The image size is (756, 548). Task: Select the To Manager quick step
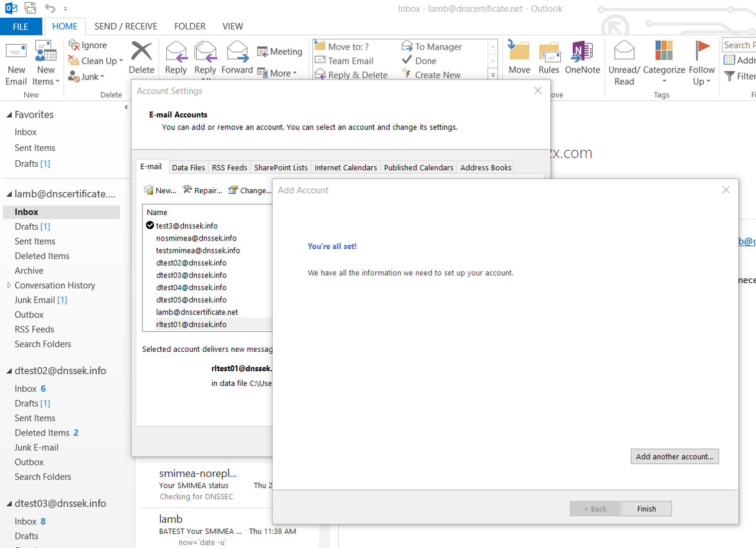[432, 47]
